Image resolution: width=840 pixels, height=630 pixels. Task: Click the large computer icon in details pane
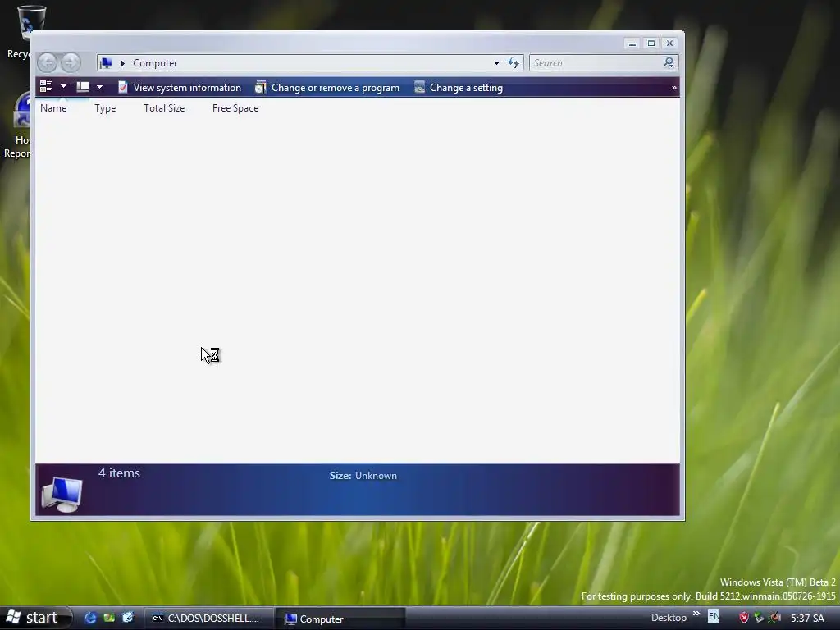62,495
